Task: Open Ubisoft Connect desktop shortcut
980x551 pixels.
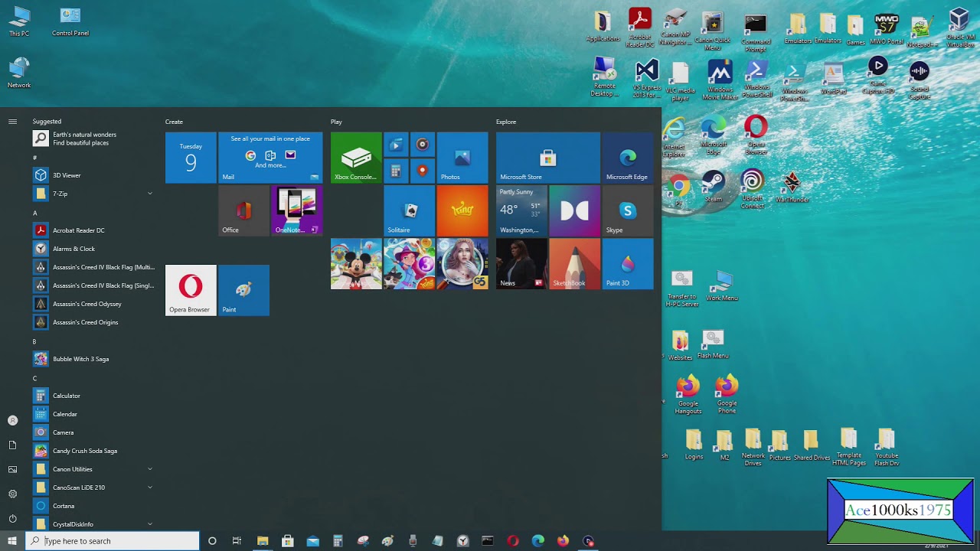Action: pos(753,188)
